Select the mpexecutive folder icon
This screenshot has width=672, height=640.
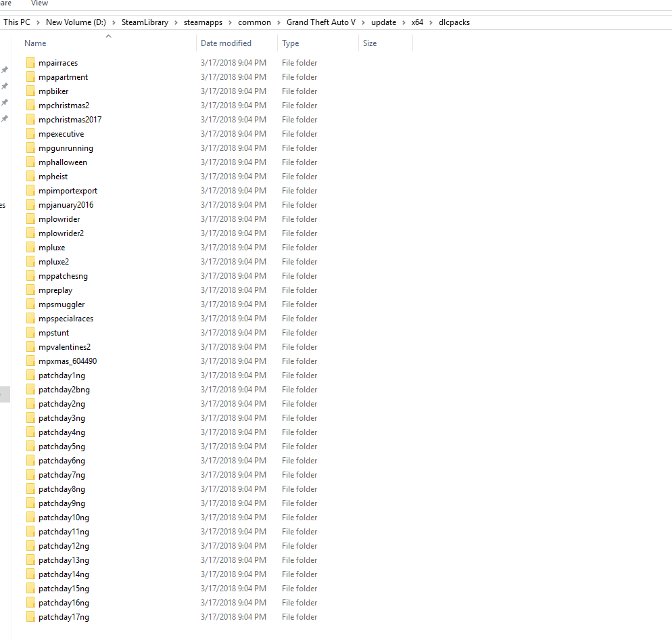30,134
